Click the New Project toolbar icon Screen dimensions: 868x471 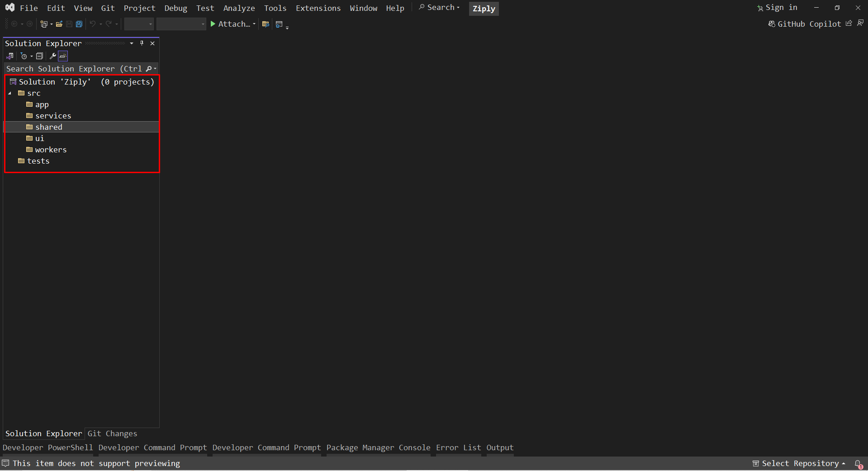(44, 24)
